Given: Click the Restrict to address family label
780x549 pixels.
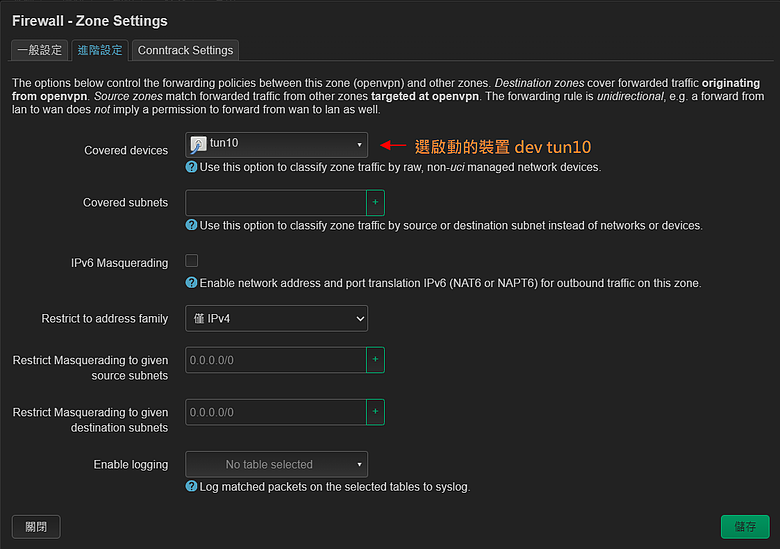Looking at the screenshot, I should click(104, 318).
